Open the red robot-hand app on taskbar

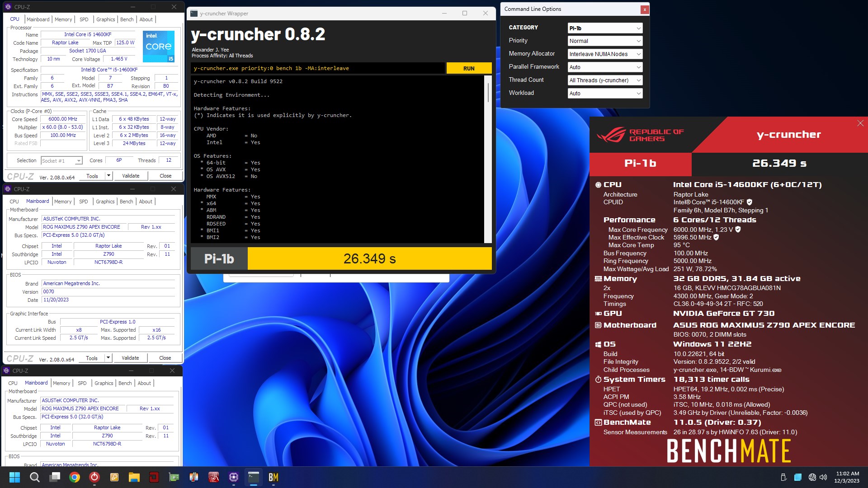tap(214, 477)
